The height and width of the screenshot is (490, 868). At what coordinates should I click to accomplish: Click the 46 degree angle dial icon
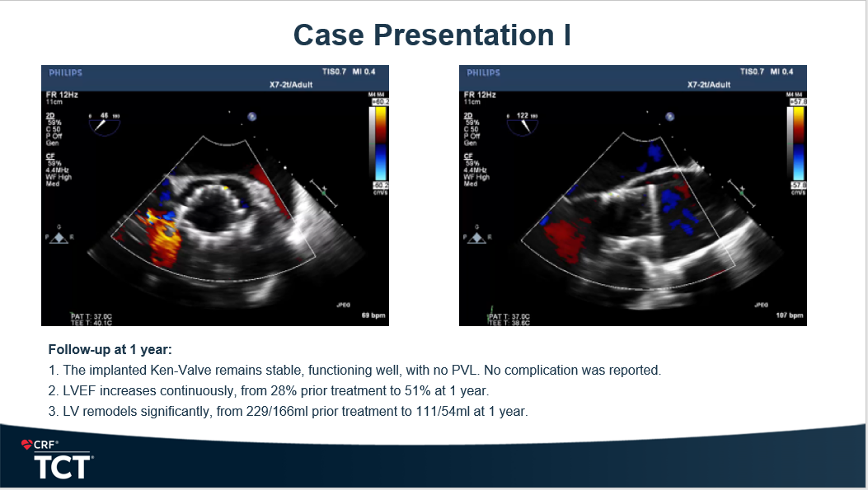click(x=105, y=122)
